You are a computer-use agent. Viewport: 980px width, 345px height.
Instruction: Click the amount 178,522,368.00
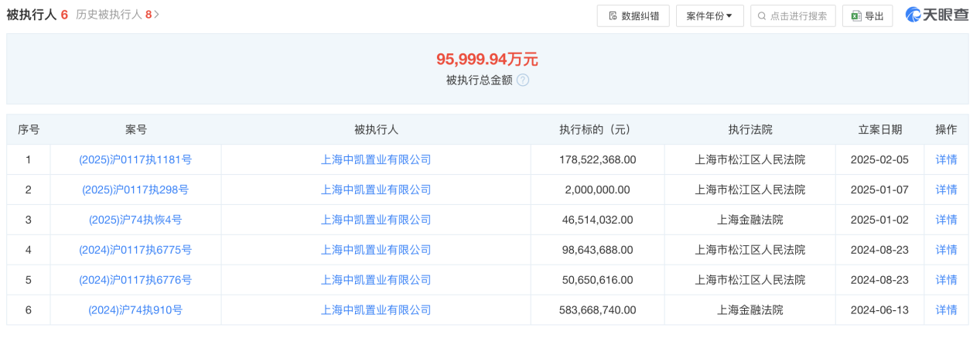click(597, 159)
